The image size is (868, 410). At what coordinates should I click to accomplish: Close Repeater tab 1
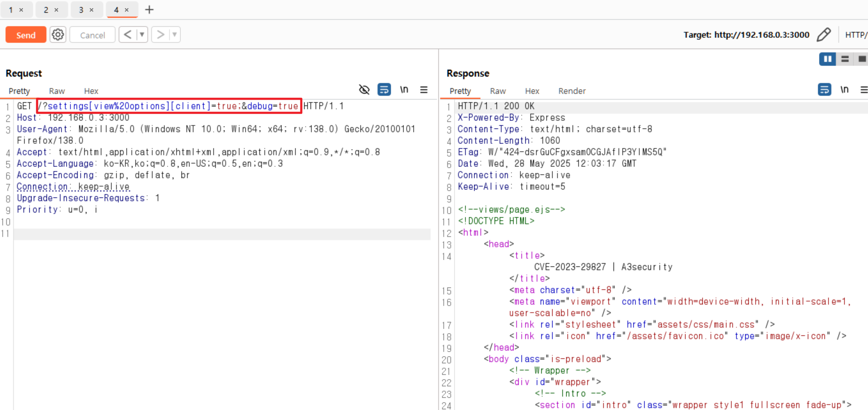(21, 10)
